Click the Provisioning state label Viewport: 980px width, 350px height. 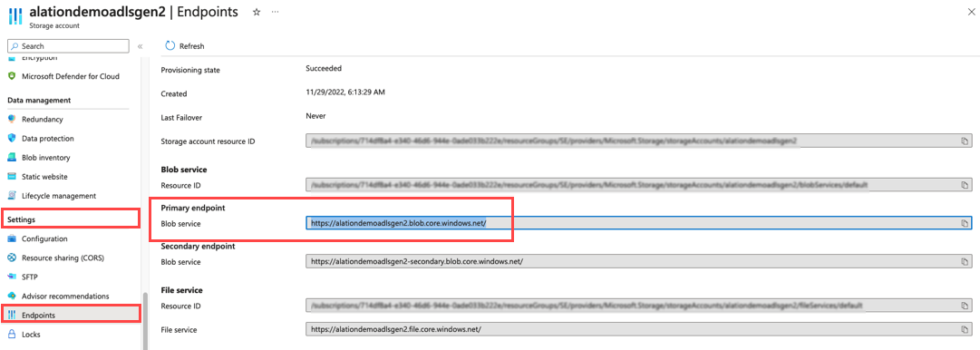pos(190,70)
